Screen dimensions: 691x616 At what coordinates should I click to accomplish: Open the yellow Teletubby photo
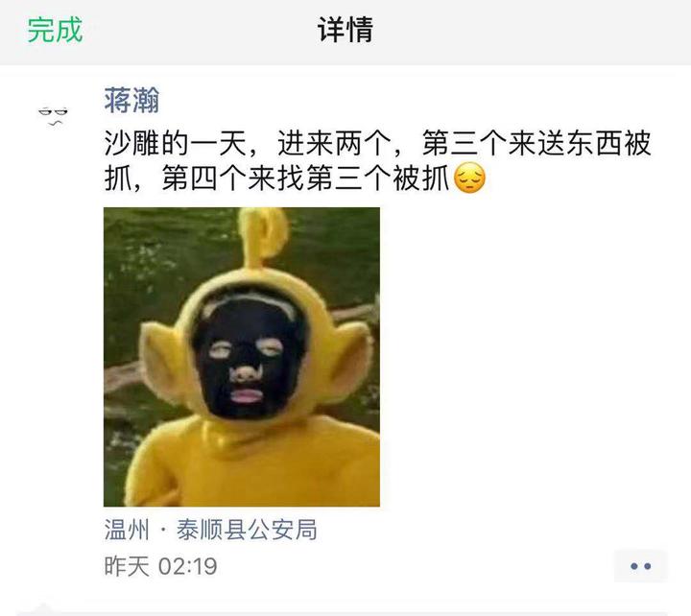pos(242,357)
